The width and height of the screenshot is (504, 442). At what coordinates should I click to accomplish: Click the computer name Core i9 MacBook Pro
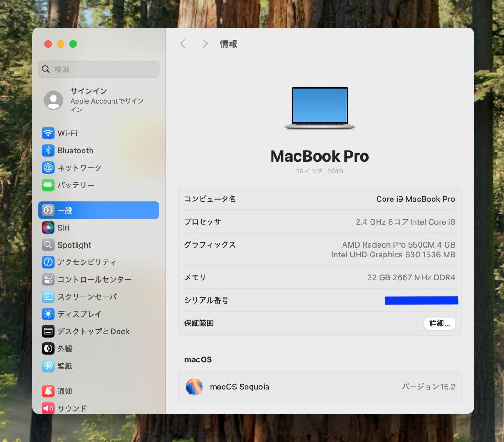tap(415, 199)
